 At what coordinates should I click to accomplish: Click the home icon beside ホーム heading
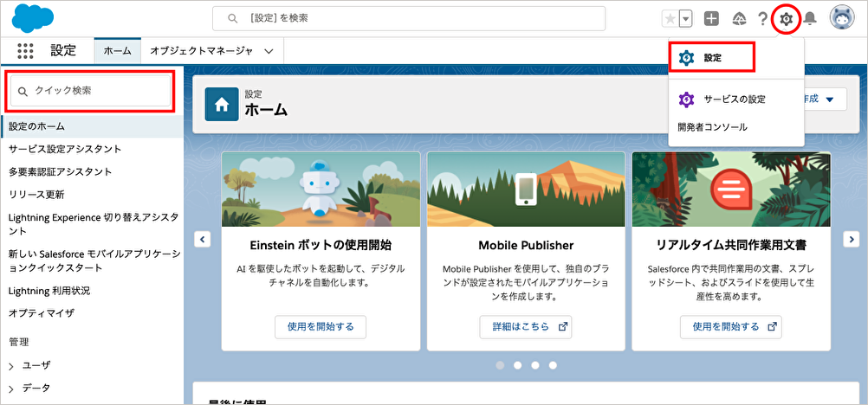tap(222, 104)
